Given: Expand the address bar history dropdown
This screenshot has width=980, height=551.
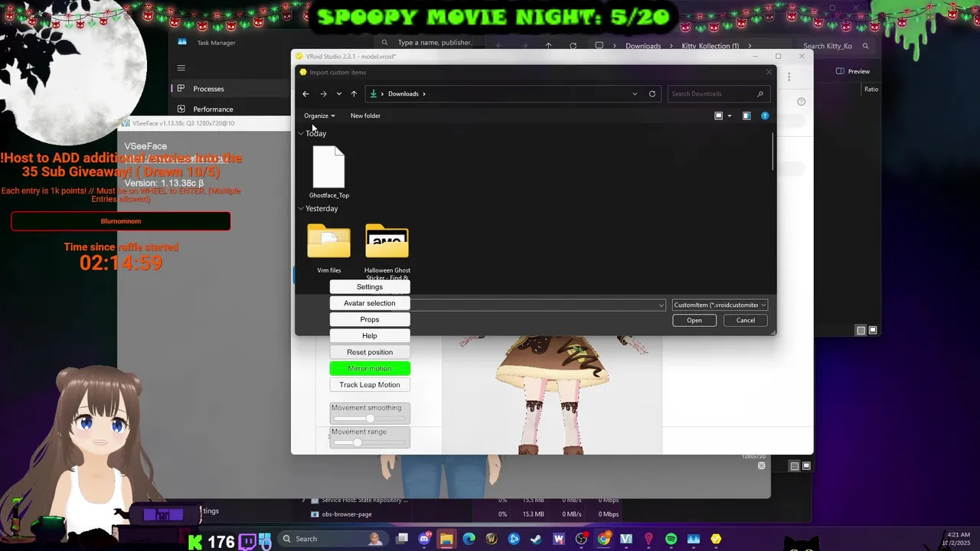Looking at the screenshot, I should [x=635, y=94].
